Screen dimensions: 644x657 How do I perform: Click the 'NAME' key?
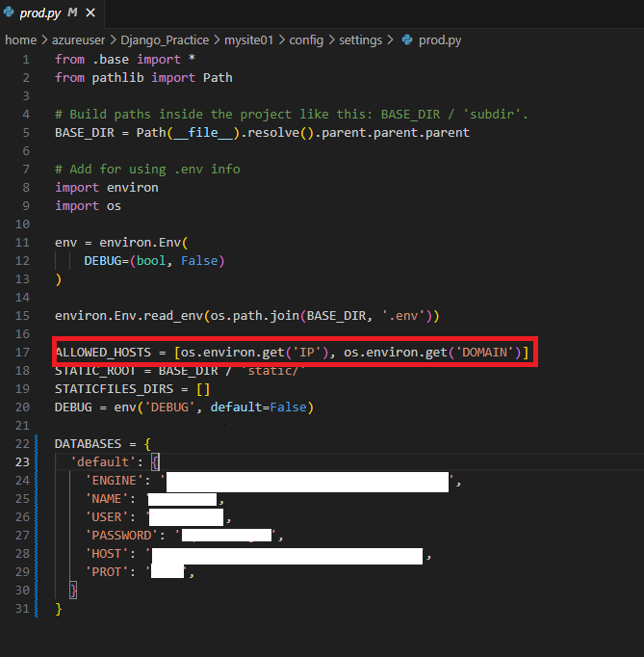coord(106,499)
